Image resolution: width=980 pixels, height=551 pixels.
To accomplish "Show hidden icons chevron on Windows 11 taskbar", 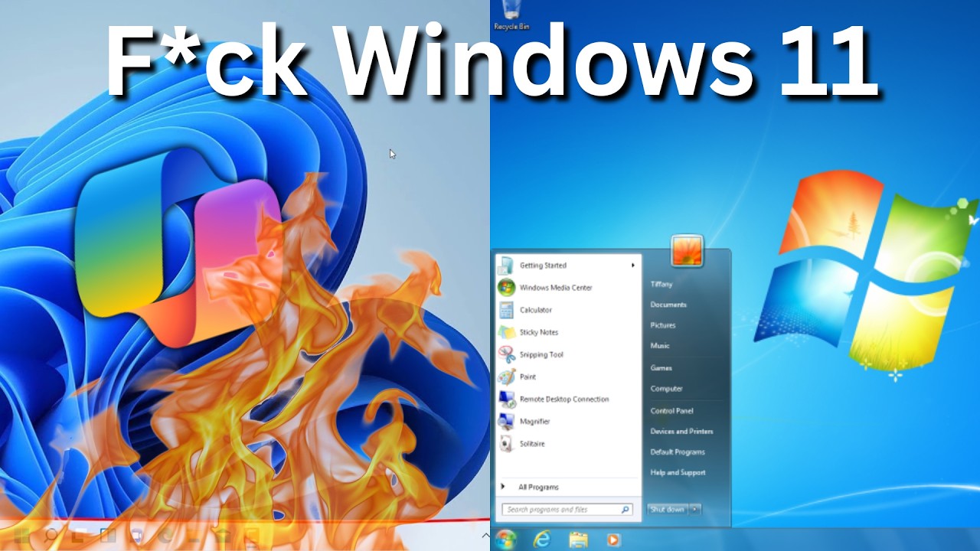I will coord(485,536).
